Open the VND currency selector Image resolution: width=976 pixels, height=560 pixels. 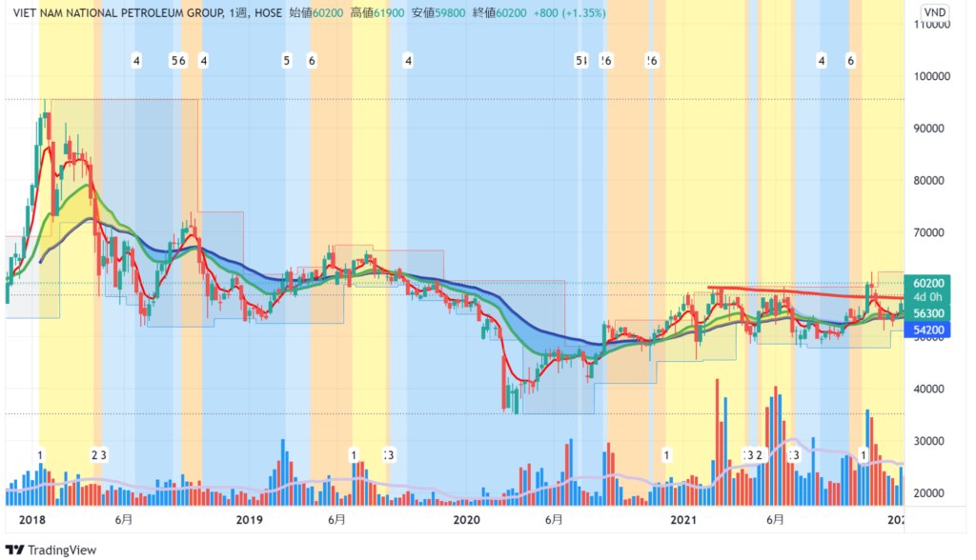[x=934, y=12]
